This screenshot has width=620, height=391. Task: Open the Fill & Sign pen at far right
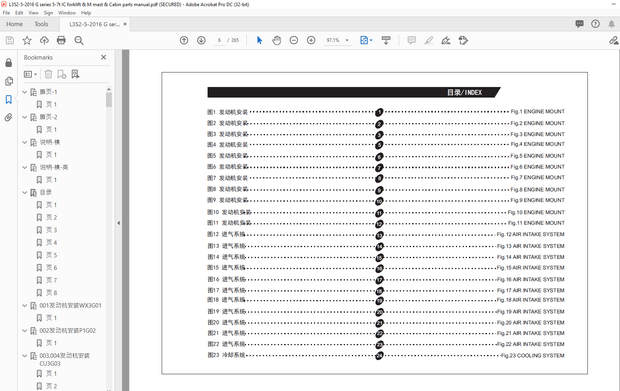click(x=614, y=40)
